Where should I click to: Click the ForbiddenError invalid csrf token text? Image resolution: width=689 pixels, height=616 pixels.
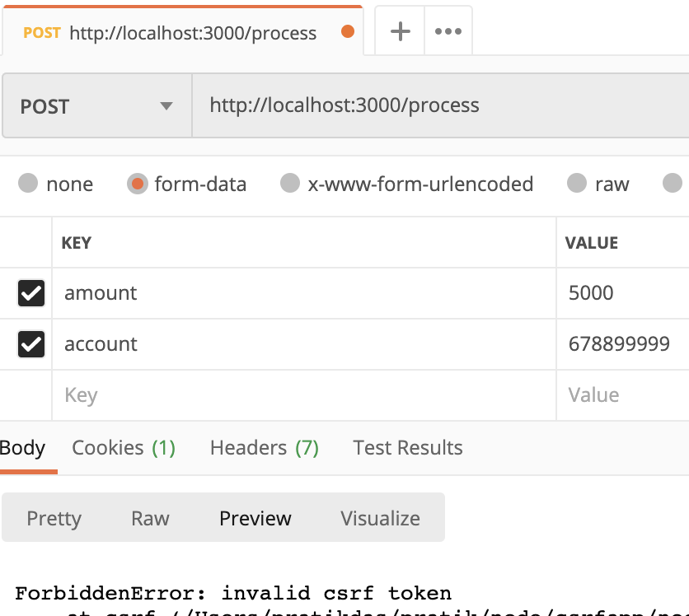click(x=233, y=593)
